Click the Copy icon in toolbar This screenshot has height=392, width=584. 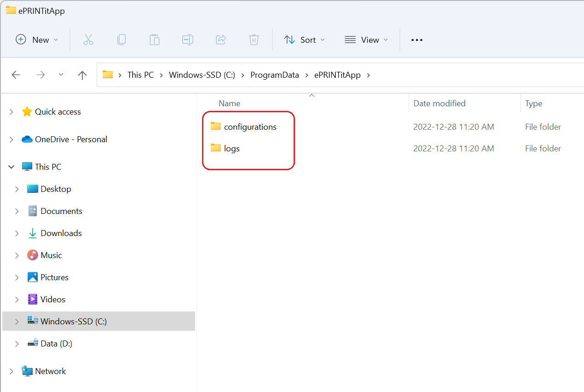tap(121, 40)
